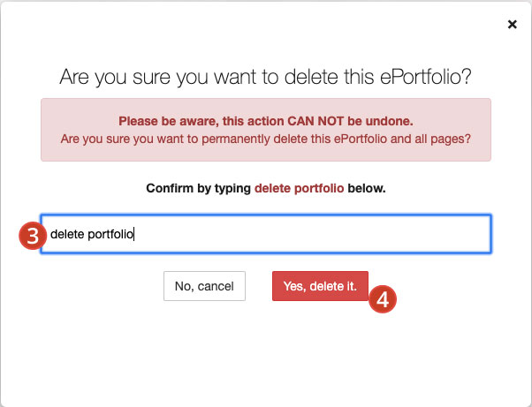The height and width of the screenshot is (407, 532).
Task: Click the red step 4 badge
Action: [x=383, y=299]
